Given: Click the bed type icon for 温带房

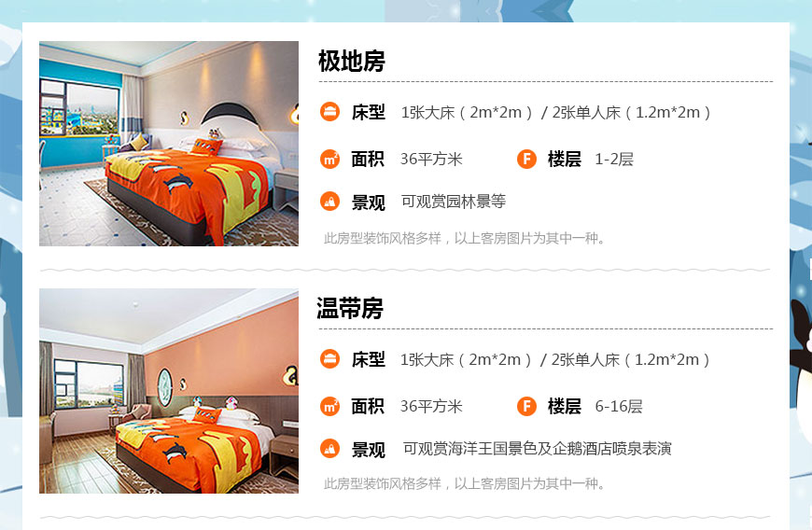Looking at the screenshot, I should coord(329,358).
